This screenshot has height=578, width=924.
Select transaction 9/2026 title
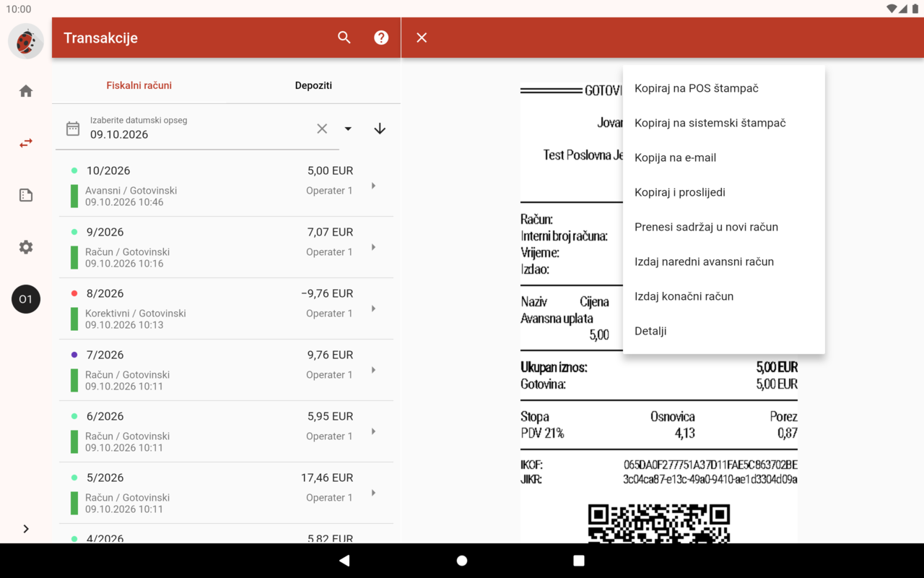click(x=105, y=233)
